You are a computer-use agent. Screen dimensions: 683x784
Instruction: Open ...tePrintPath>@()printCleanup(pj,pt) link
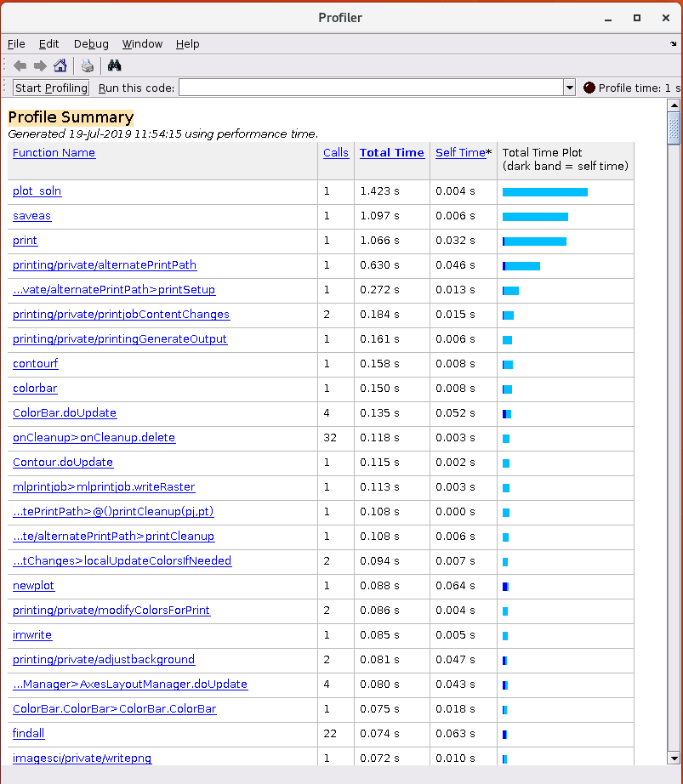tap(113, 512)
